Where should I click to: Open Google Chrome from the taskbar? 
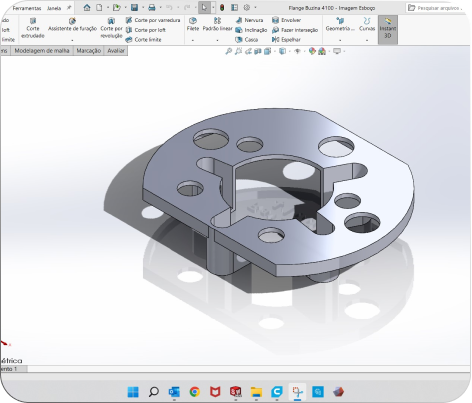click(x=195, y=392)
